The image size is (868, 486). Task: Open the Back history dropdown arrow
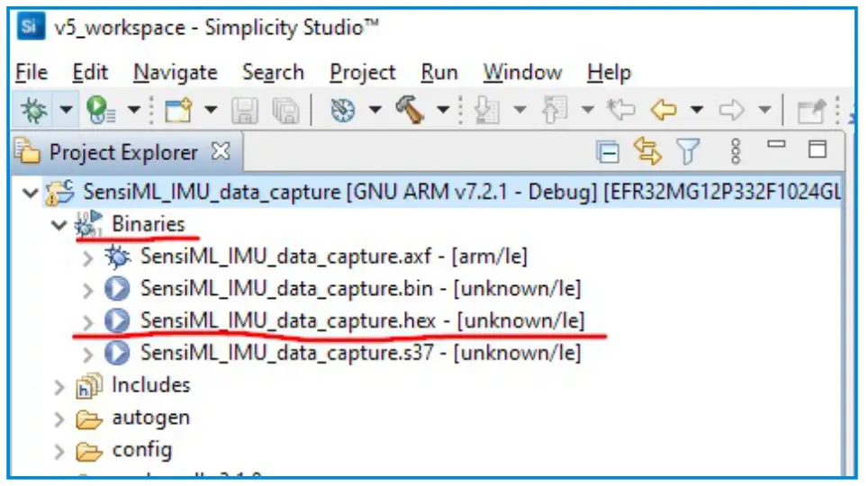point(697,109)
